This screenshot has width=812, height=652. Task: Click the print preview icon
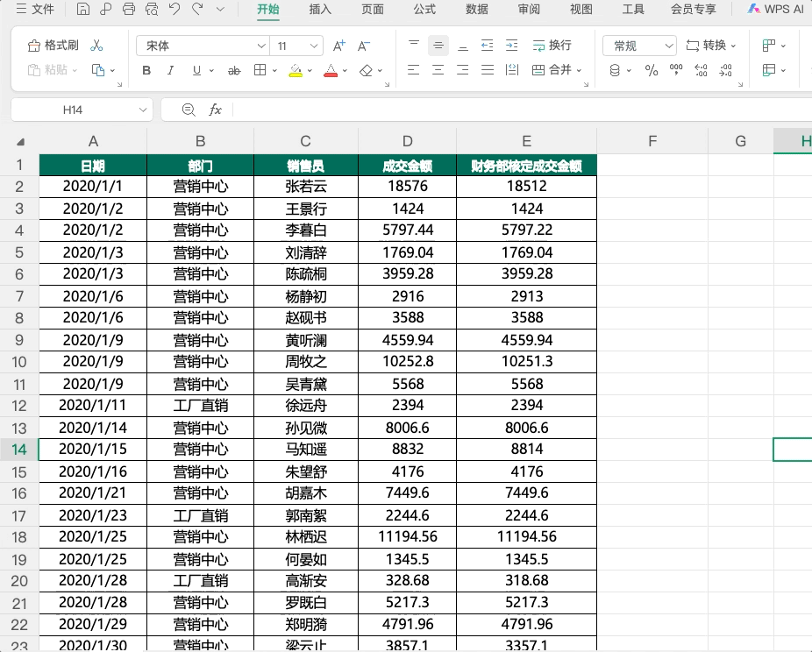pyautogui.click(x=152, y=9)
